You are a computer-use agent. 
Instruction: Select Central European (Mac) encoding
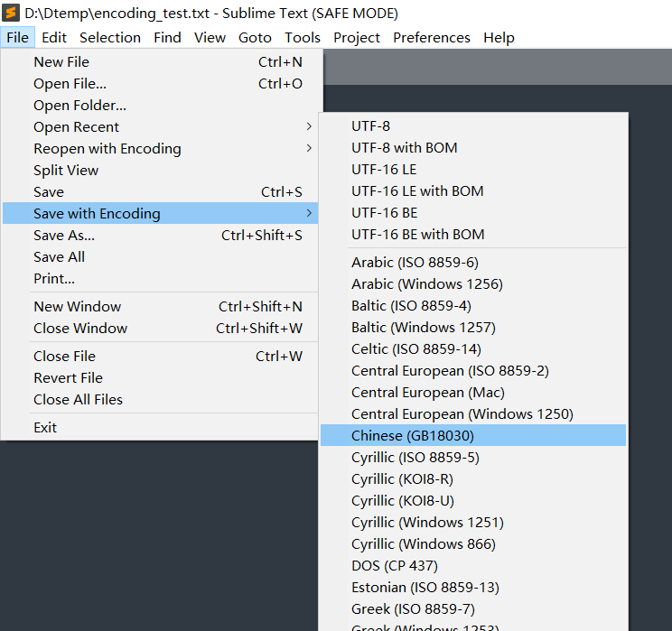coord(473,393)
